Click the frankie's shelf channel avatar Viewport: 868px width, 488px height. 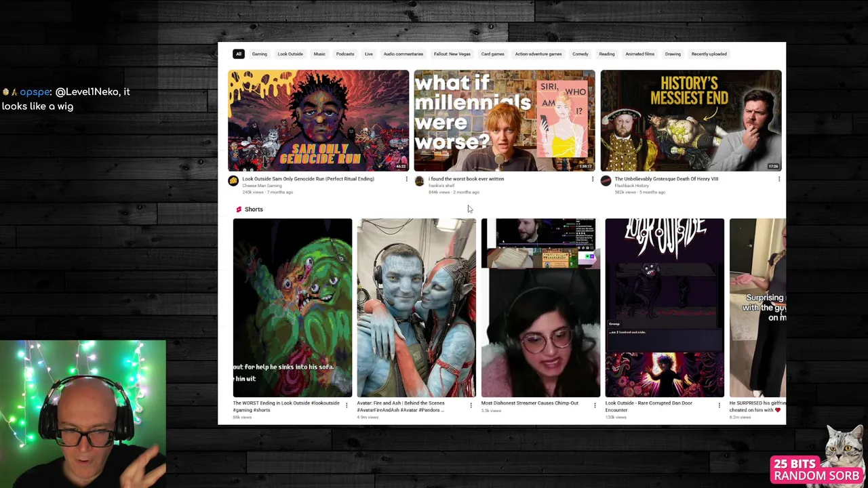tap(419, 181)
